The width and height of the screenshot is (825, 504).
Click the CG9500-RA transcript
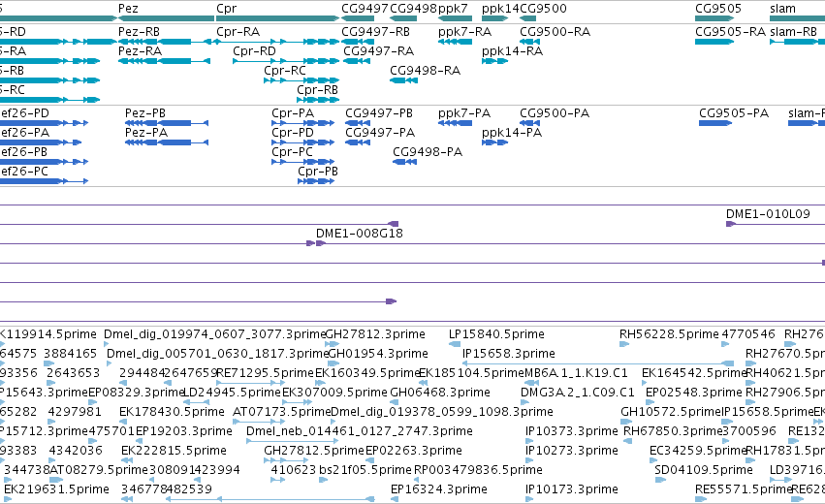[530, 42]
